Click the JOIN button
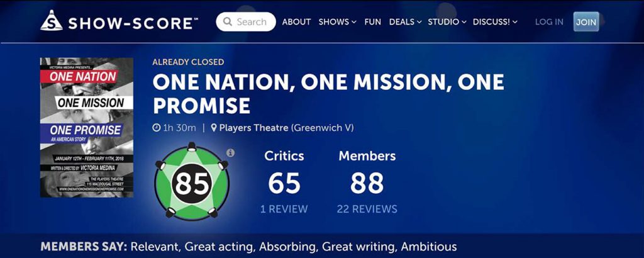The height and width of the screenshot is (258, 644). [x=586, y=22]
